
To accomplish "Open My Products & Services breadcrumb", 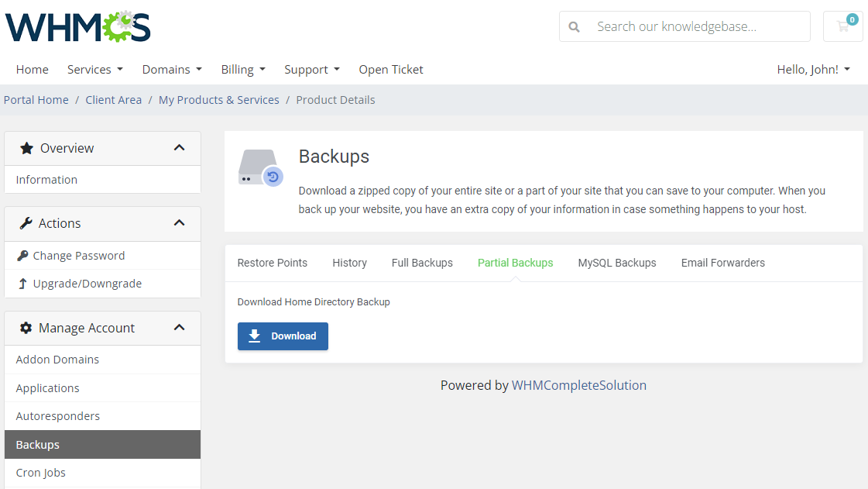I will click(218, 100).
